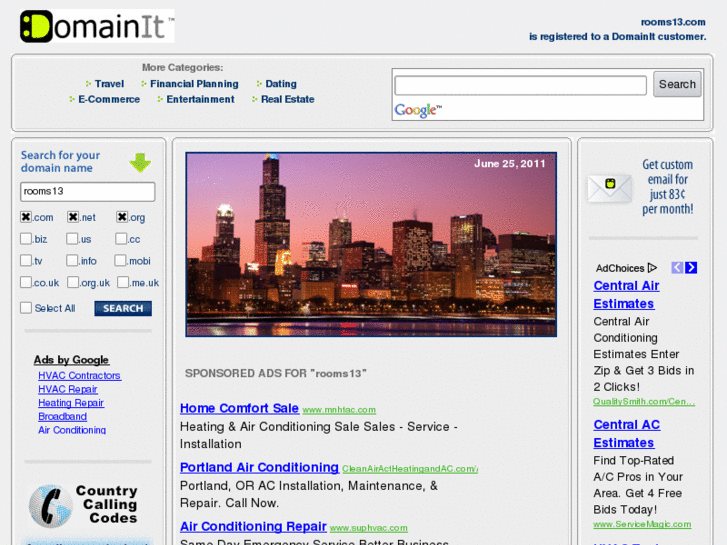This screenshot has width=727, height=545.
Task: Check the .mobi checkbox
Action: point(121,260)
